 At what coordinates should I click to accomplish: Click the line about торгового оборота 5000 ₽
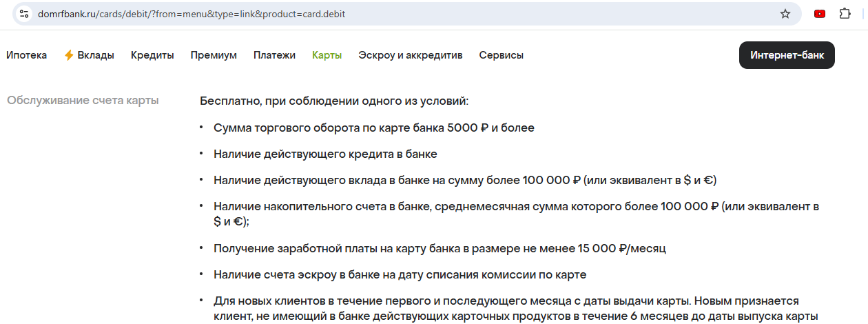pyautogui.click(x=373, y=128)
